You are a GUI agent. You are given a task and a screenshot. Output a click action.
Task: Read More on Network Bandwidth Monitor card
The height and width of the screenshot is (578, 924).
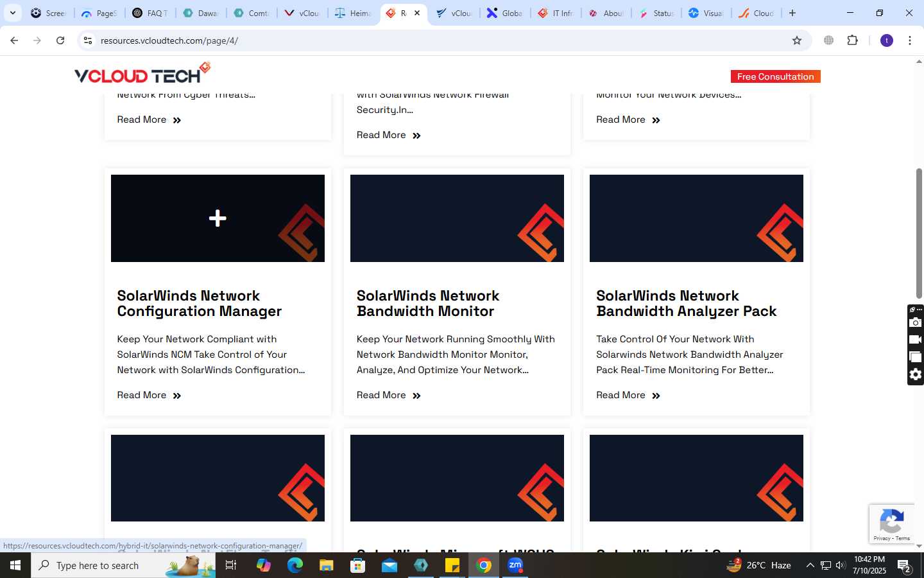[x=388, y=395]
